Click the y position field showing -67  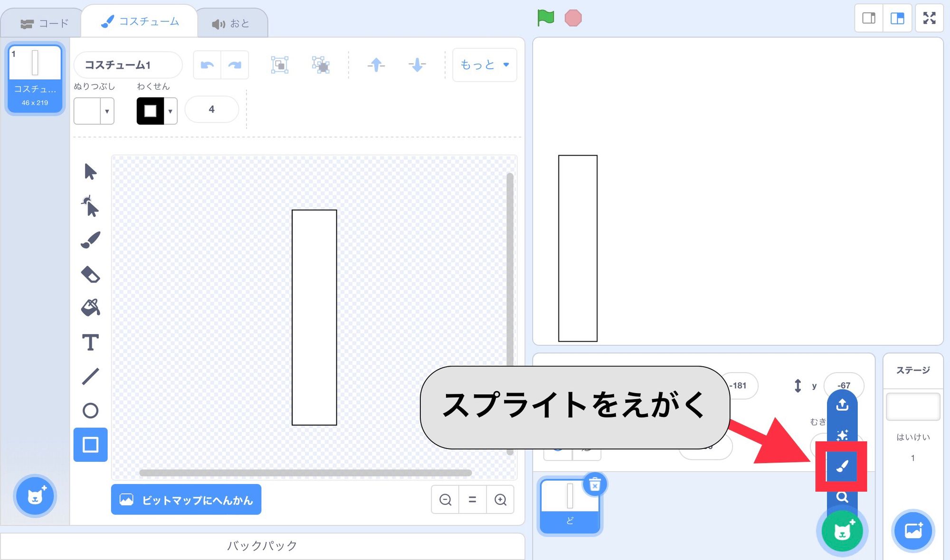(x=844, y=385)
